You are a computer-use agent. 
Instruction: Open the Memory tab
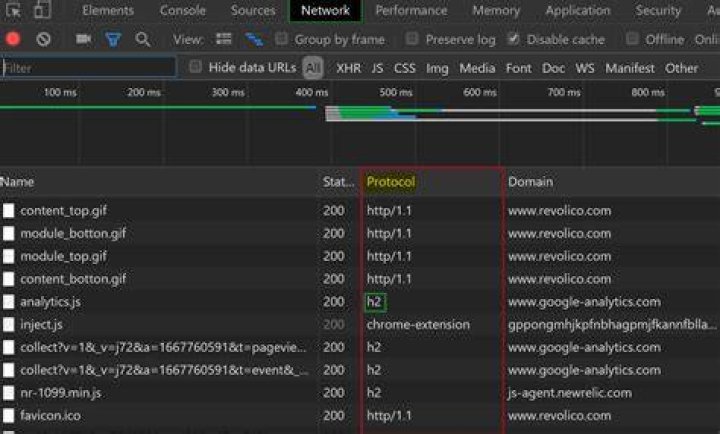pos(496,10)
